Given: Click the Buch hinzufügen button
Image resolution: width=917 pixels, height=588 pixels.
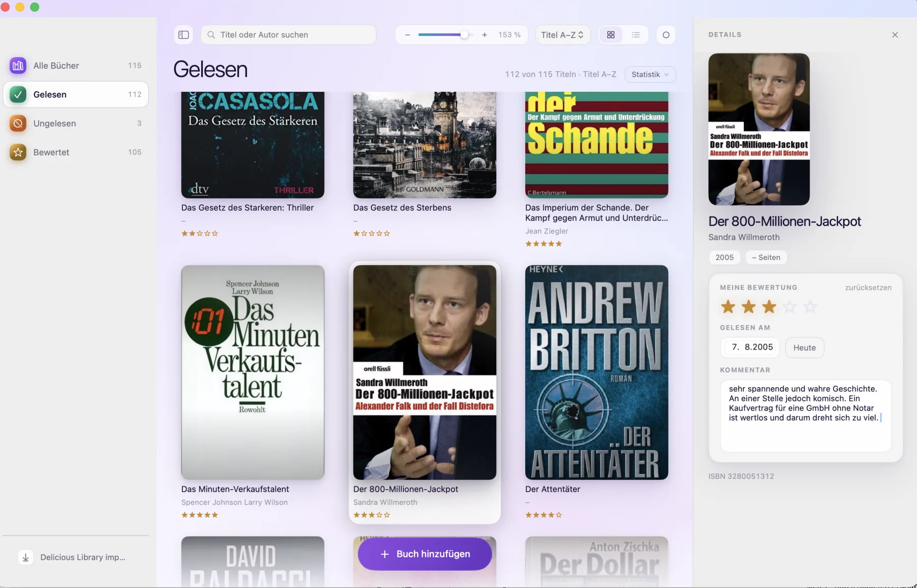Looking at the screenshot, I should point(425,554).
